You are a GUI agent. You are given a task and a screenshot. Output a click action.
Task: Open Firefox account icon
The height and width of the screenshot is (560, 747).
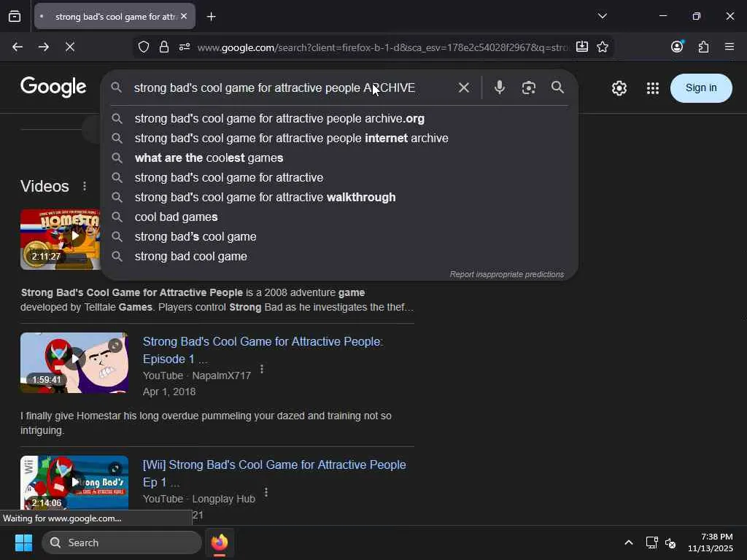pyautogui.click(x=677, y=46)
